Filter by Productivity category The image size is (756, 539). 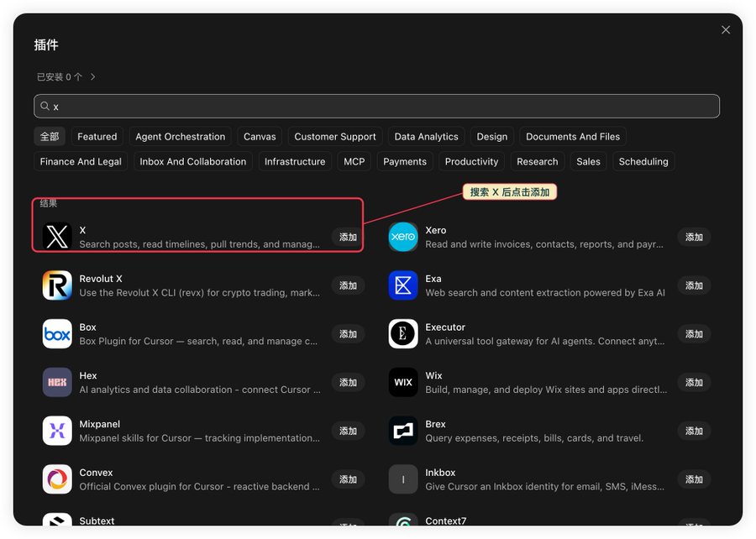click(471, 161)
